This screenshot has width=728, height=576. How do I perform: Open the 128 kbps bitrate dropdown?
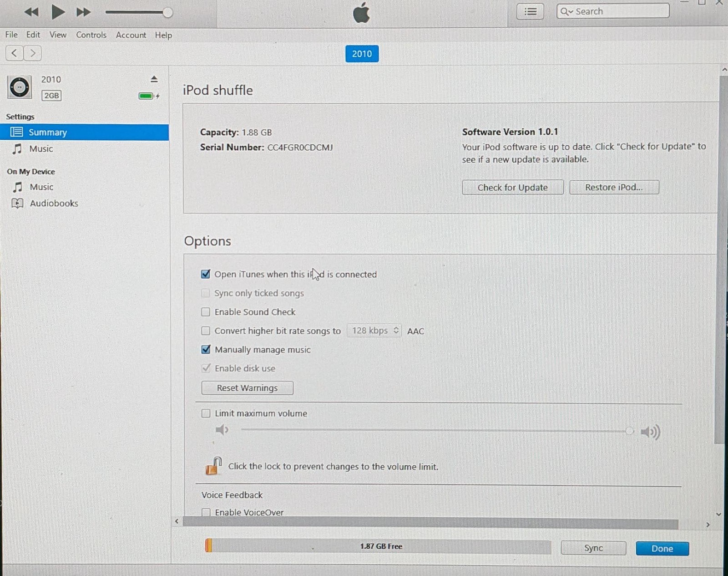coord(374,331)
